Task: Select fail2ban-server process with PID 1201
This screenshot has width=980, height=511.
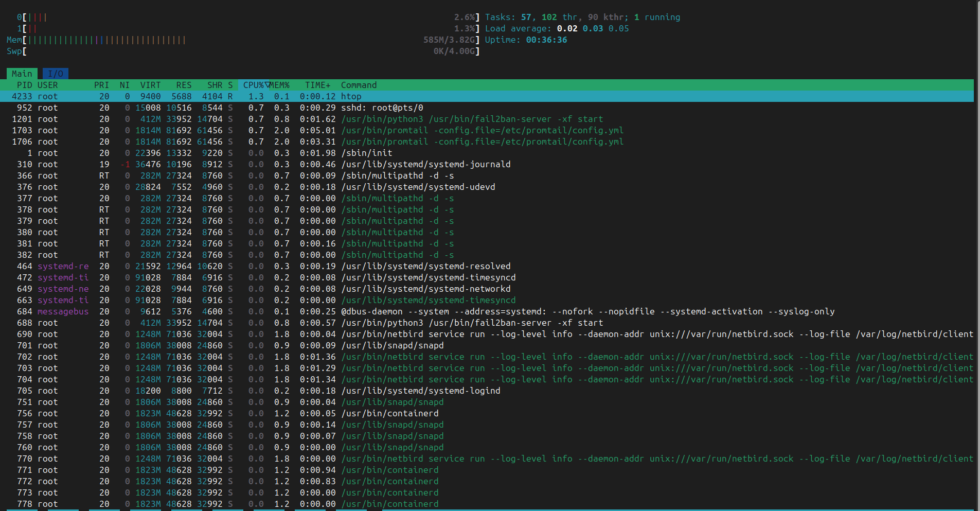Action: 487,119
